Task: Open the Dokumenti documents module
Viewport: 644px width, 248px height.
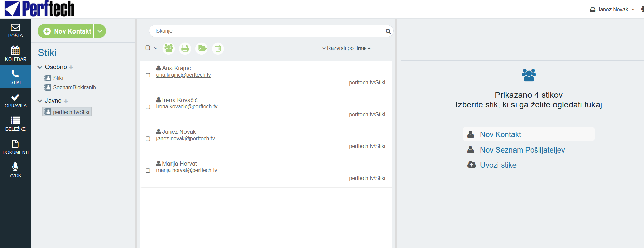Action: pyautogui.click(x=15, y=147)
